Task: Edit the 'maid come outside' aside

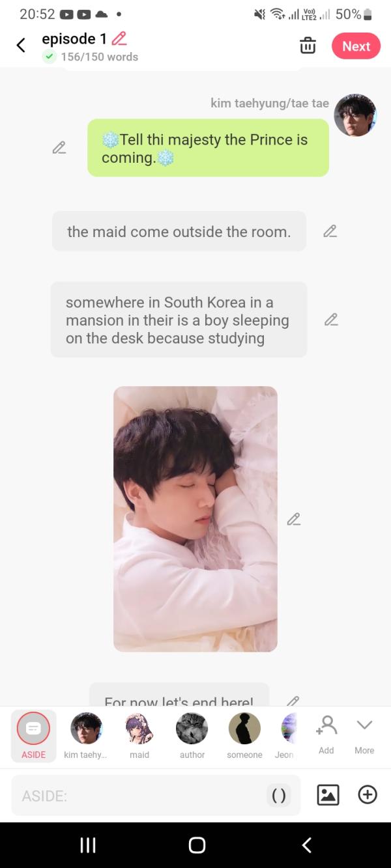Action: pos(330,231)
